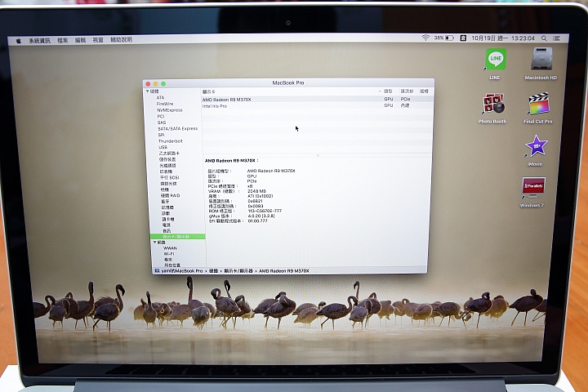Select NVMExpress in the sidebar
This screenshot has height=392, width=588.
coord(170,110)
